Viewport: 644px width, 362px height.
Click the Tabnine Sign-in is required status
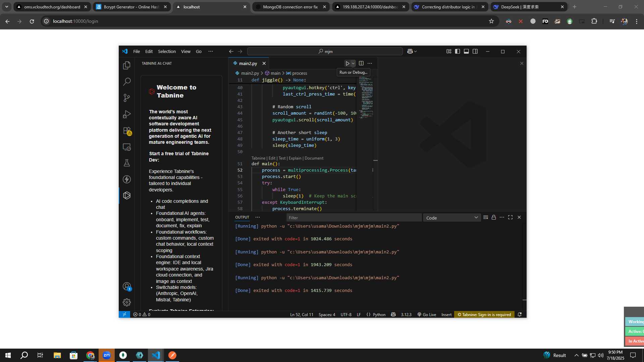(x=484, y=314)
